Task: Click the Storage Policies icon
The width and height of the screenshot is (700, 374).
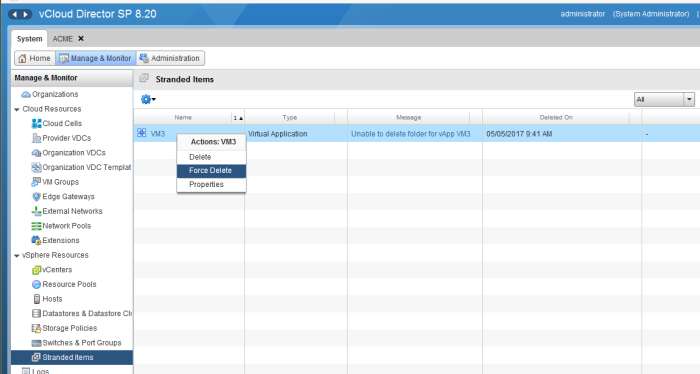Action: pyautogui.click(x=37, y=328)
